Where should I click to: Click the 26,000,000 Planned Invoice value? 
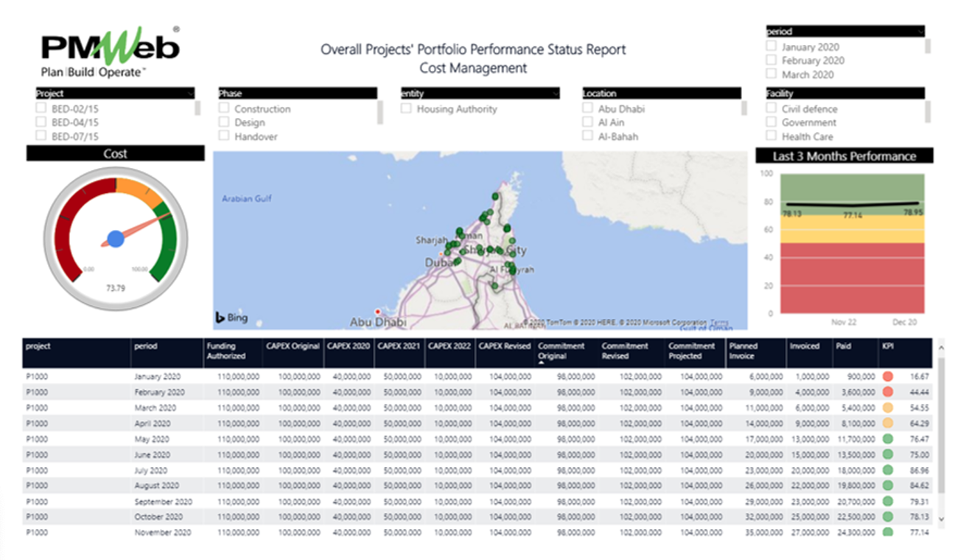pos(763,486)
